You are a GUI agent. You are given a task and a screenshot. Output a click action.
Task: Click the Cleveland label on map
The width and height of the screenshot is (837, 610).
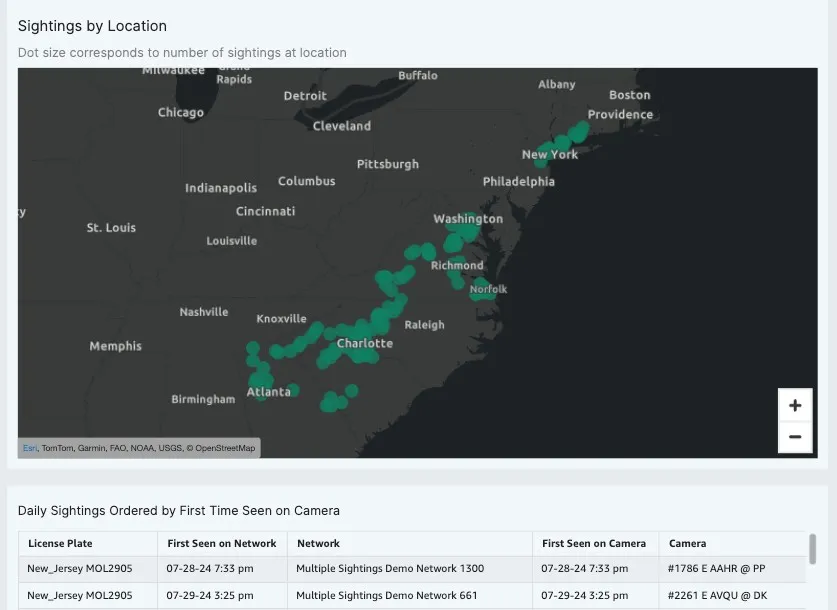tap(342, 126)
